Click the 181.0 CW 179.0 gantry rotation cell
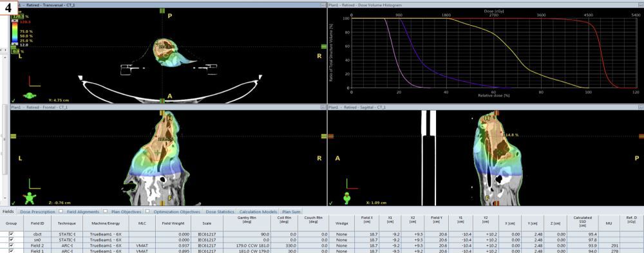Image resolution: width=644 pixels, height=253 pixels. 247,250
